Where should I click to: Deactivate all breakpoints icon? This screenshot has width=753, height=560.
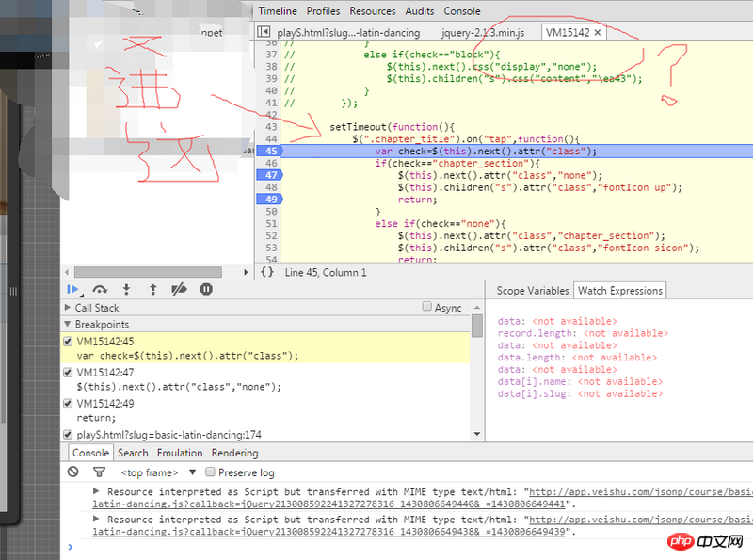point(179,290)
